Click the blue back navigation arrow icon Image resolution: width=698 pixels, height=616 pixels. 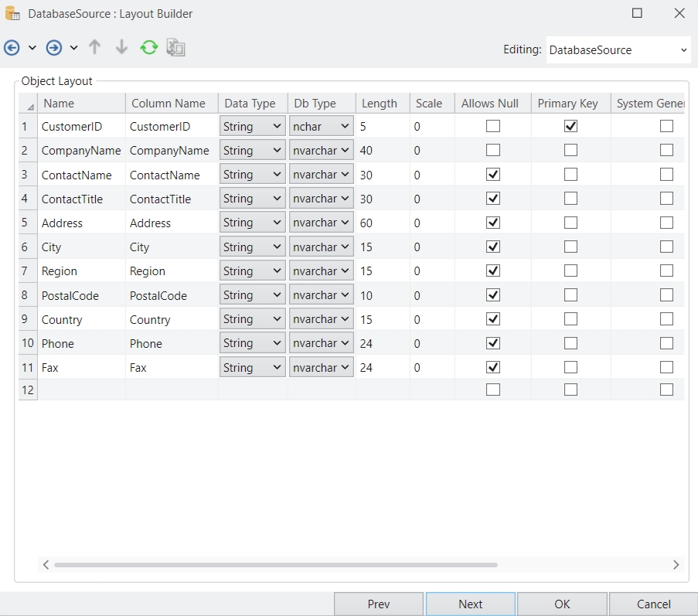click(12, 48)
